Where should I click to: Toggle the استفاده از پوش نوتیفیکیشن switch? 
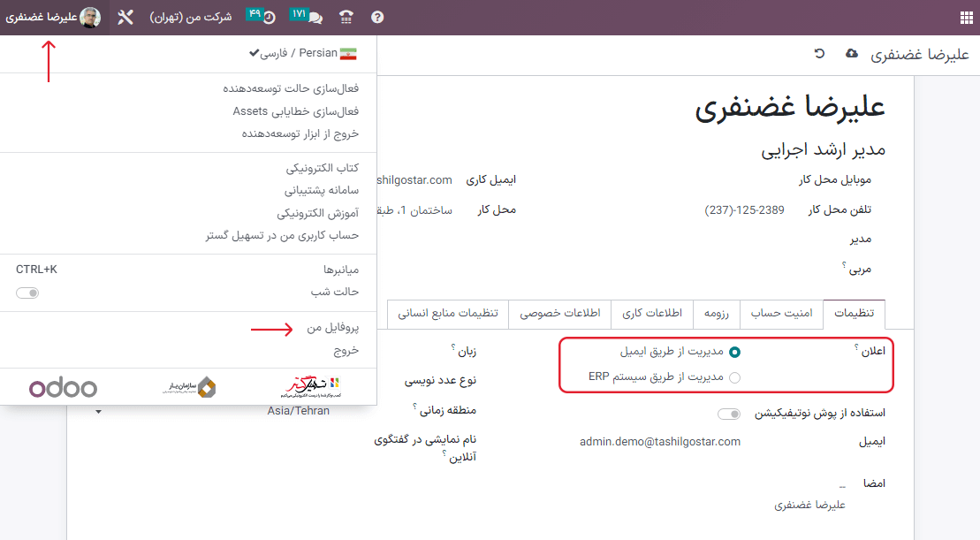[727, 413]
